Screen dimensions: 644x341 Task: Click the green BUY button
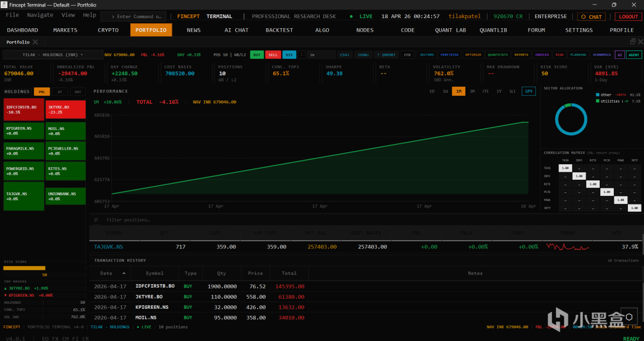[x=257, y=54]
